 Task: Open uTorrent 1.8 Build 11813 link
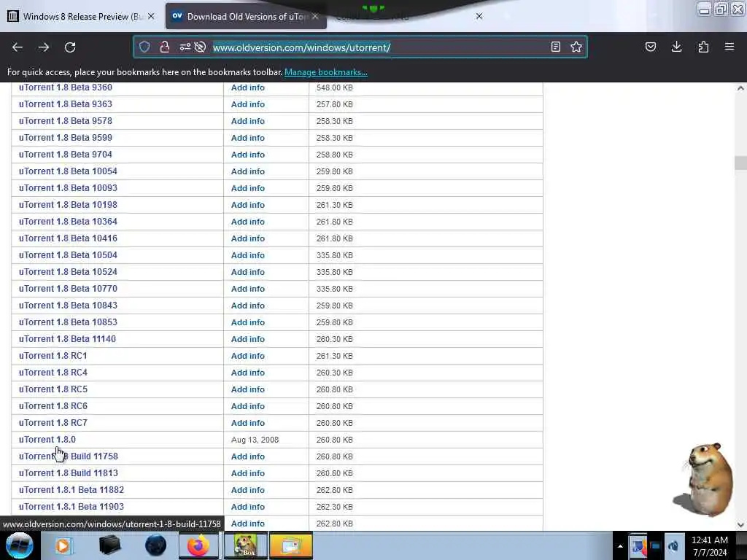tap(69, 472)
